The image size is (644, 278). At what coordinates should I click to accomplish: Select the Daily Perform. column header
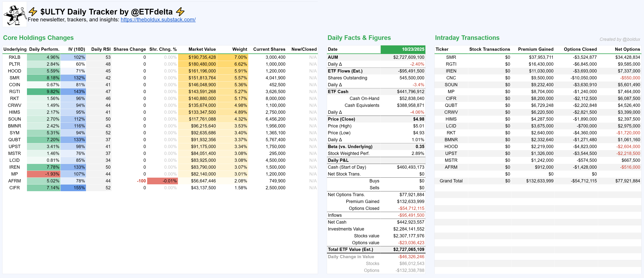[x=44, y=49]
